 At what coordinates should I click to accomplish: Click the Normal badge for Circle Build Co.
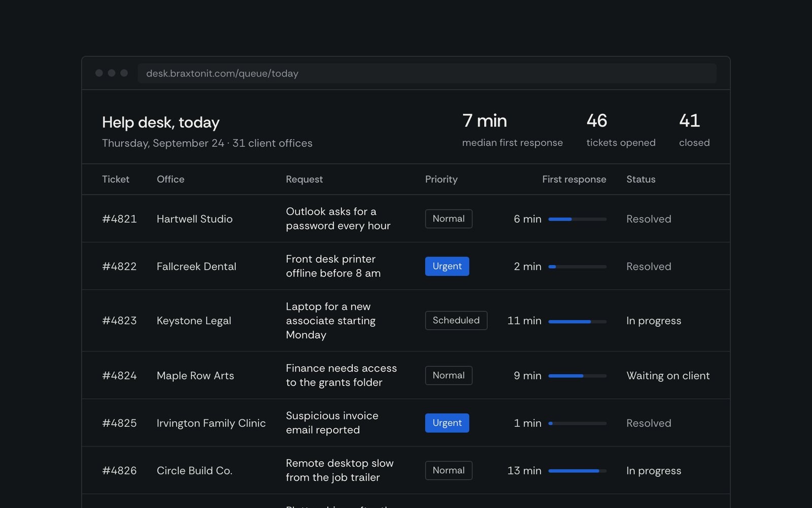449,470
